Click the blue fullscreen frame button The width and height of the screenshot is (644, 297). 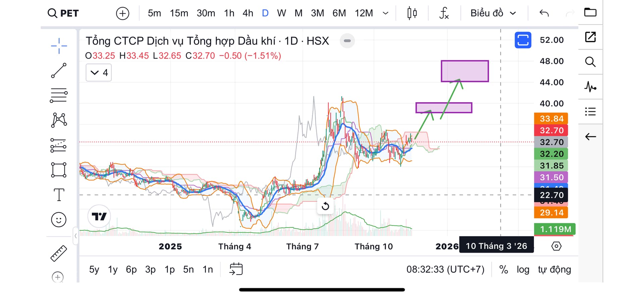523,40
